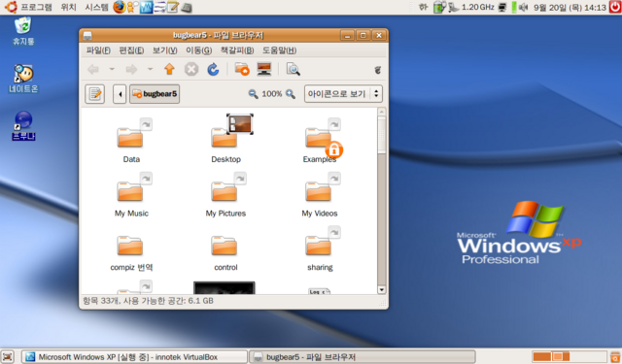Open the 프루나 desktop shortcut
Image resolution: width=622 pixels, height=364 pixels.
(x=23, y=126)
